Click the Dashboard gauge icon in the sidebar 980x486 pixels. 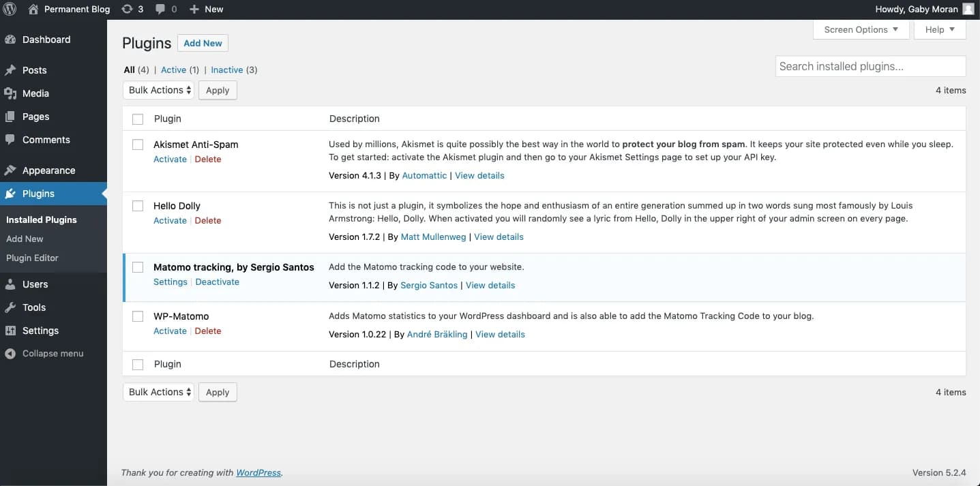pos(10,40)
